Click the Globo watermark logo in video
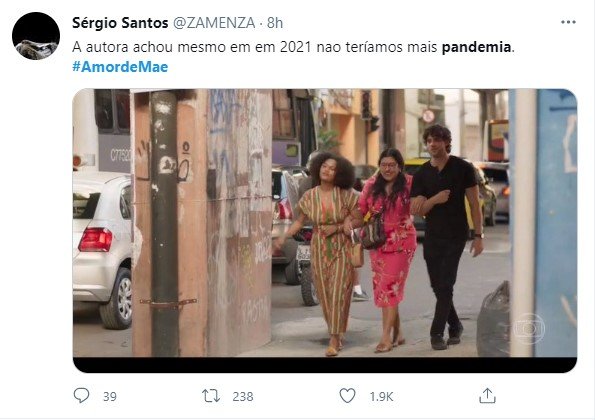 [529, 329]
